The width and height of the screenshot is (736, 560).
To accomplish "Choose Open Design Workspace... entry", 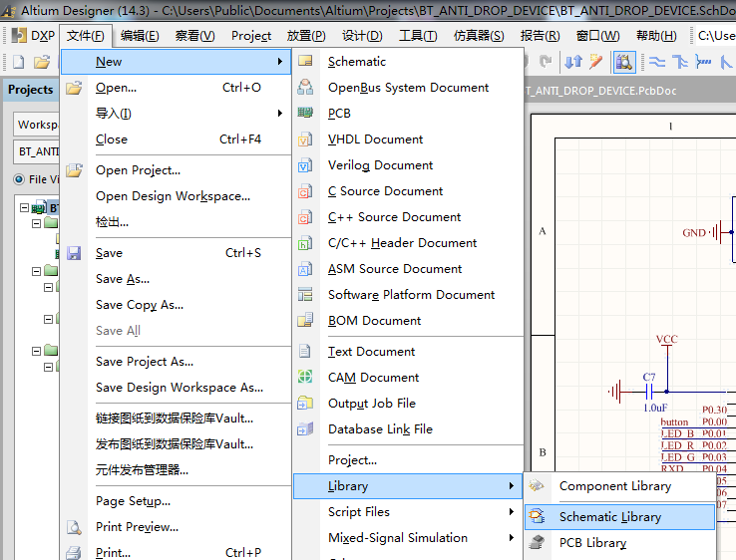I will [x=177, y=196].
